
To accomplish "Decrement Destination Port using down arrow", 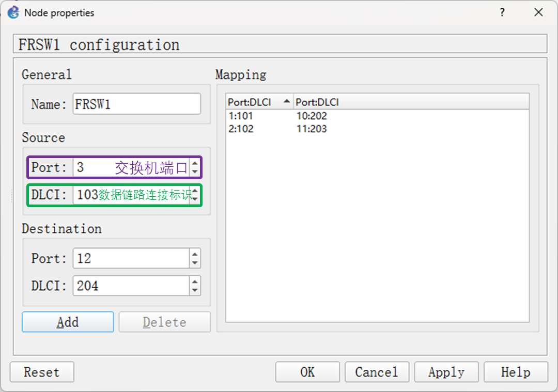I will pos(195,262).
